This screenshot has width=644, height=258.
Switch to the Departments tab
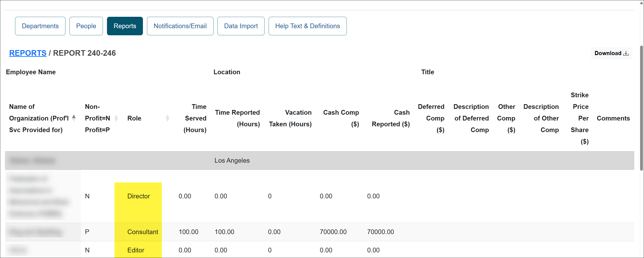pos(40,26)
